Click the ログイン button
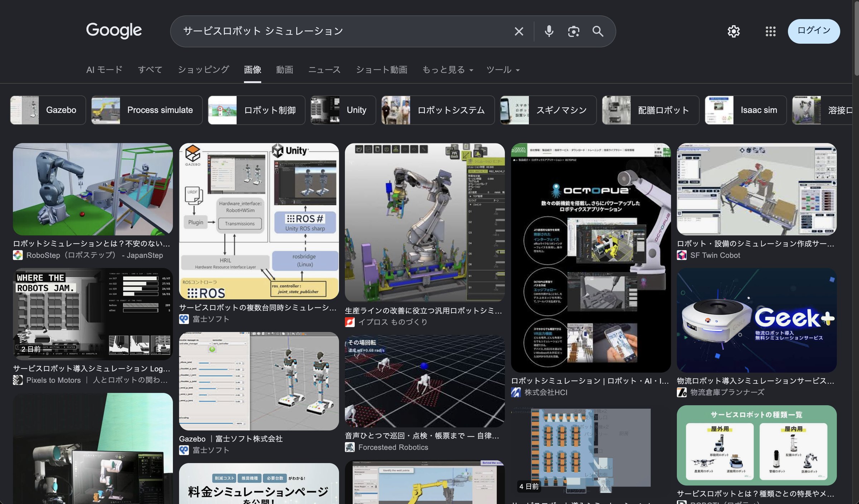This screenshot has height=504, width=859. (814, 31)
